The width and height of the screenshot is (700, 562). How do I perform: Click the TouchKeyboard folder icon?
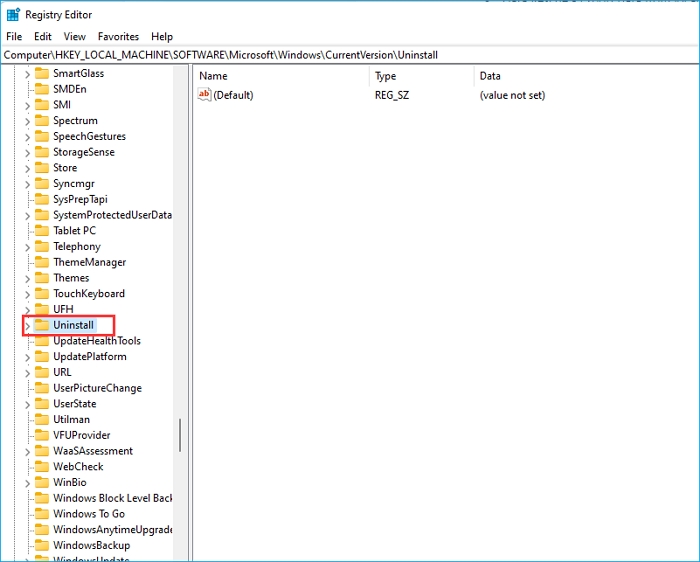pyautogui.click(x=42, y=293)
